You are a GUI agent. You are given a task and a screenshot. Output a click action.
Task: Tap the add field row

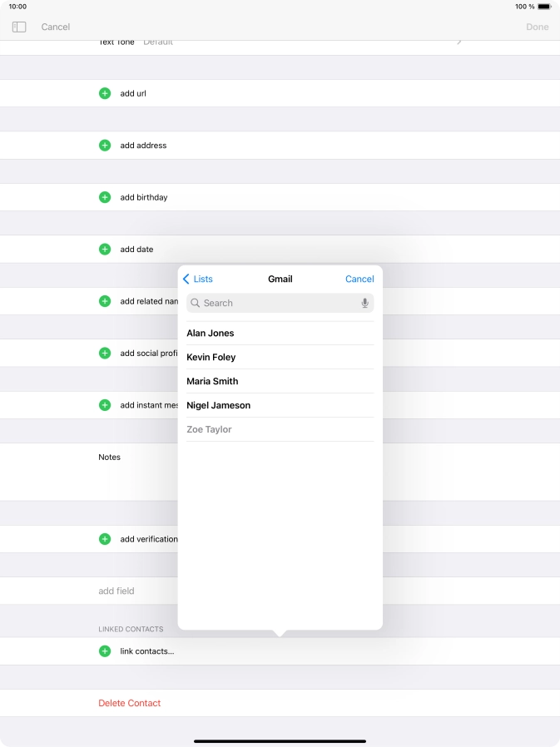click(116, 591)
